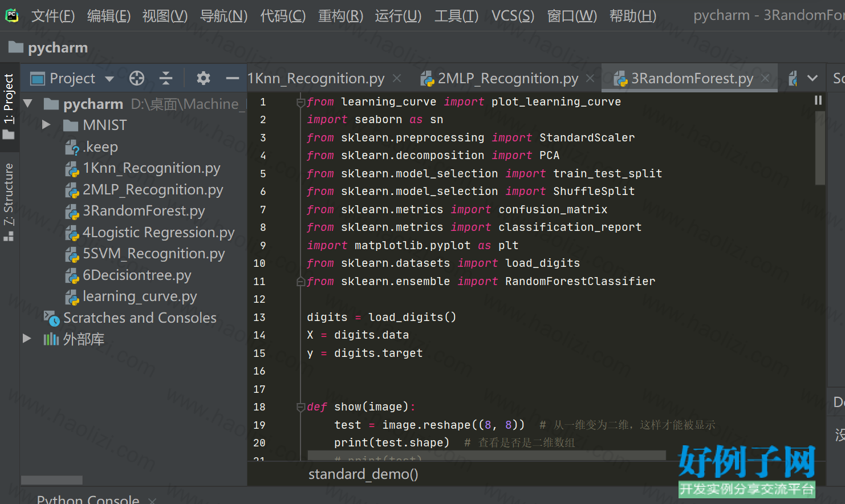Image resolution: width=845 pixels, height=504 pixels.
Task: Expand the MNIST folder
Action: point(47,125)
